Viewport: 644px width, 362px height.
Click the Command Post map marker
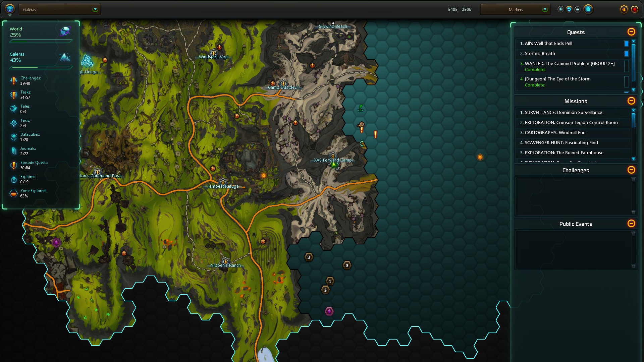pyautogui.click(x=97, y=172)
